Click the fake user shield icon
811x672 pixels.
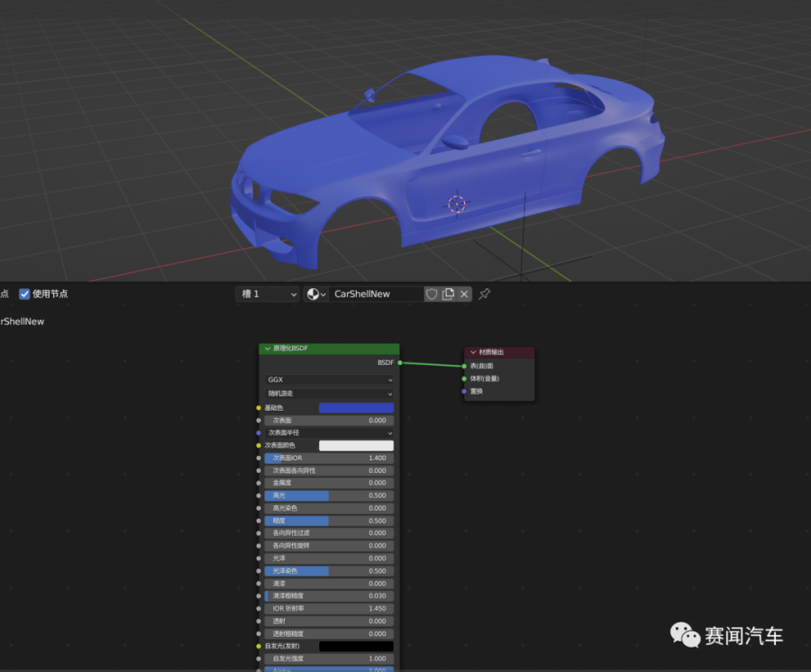pyautogui.click(x=432, y=295)
